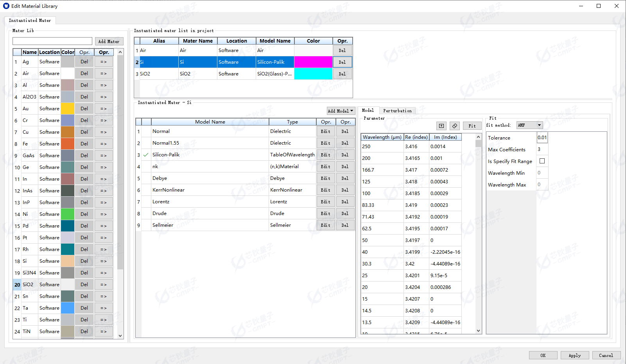Click the Apply button
This screenshot has height=364, width=626.
pos(574,355)
